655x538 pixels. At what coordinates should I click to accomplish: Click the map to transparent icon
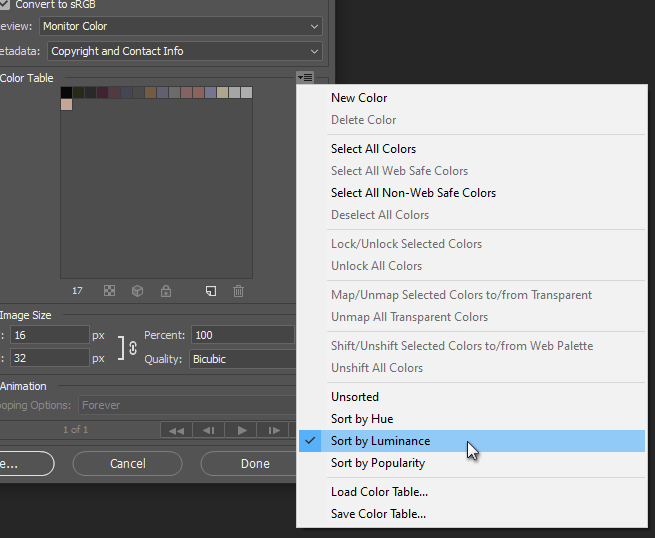coord(110,291)
